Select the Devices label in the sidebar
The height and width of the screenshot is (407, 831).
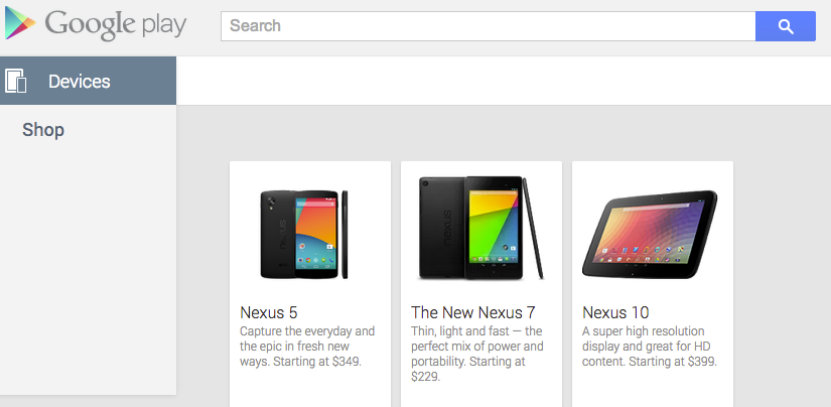coord(79,81)
